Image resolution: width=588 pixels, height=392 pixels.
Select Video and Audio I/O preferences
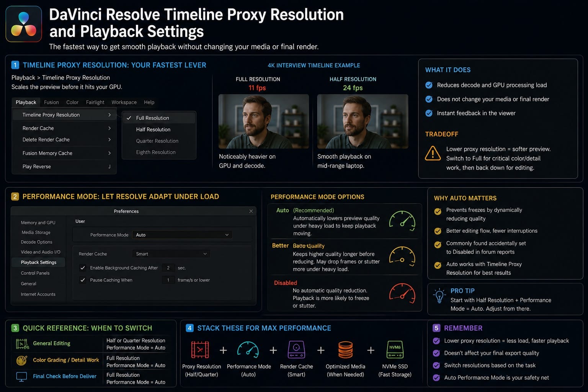tap(41, 252)
